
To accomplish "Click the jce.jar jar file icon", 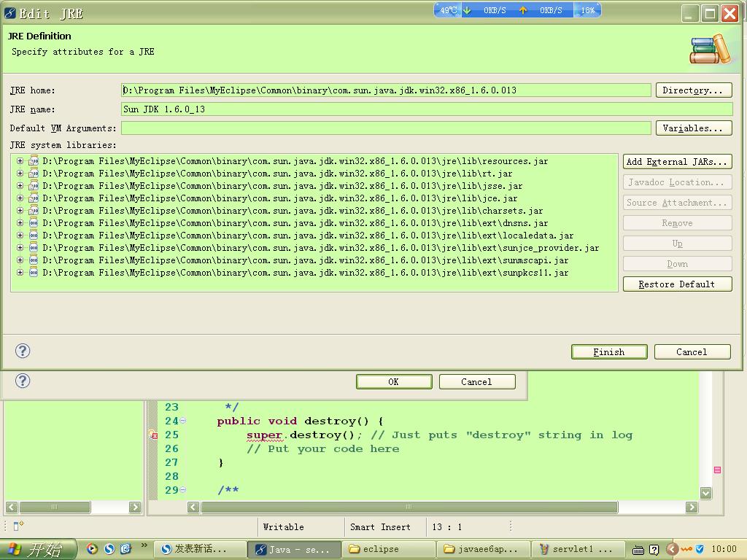I will click(34, 198).
